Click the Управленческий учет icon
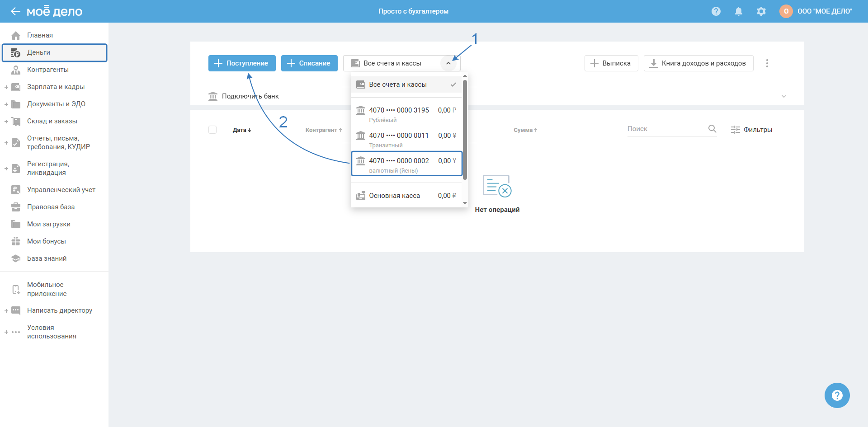This screenshot has height=427, width=868. pos(16,190)
